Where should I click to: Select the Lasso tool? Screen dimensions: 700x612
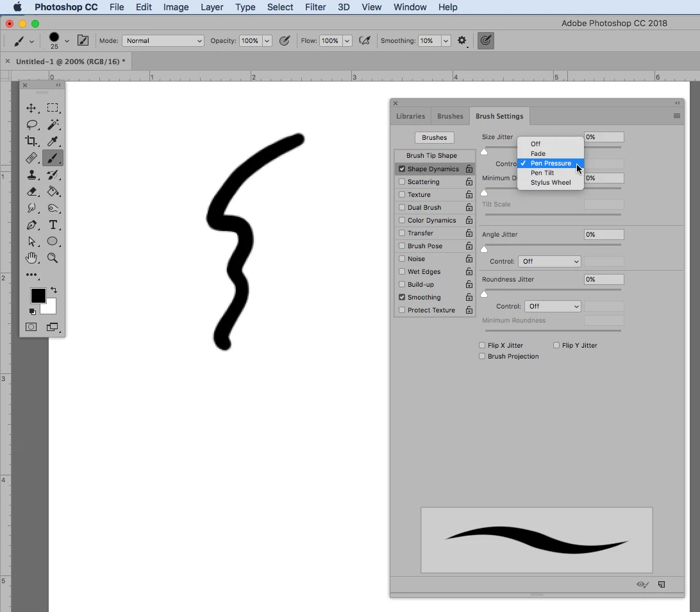pyautogui.click(x=31, y=124)
